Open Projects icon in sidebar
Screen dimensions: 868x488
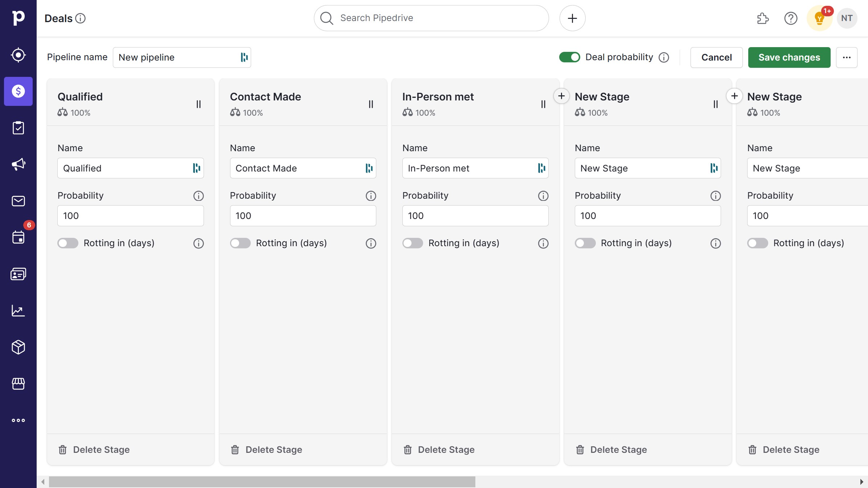(18, 128)
